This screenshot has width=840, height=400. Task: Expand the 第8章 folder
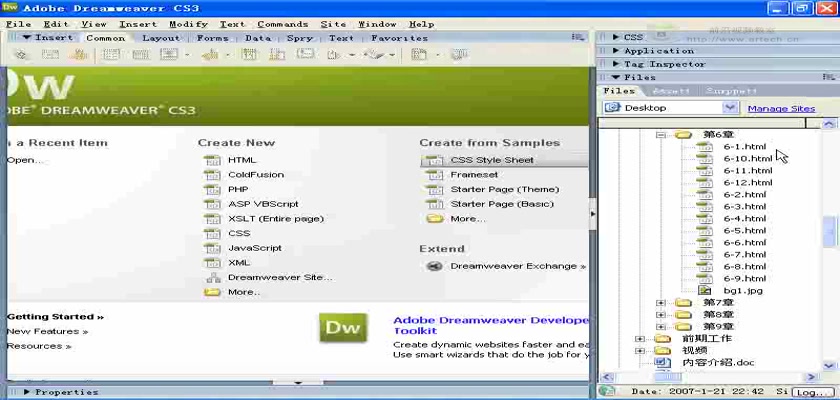661,315
